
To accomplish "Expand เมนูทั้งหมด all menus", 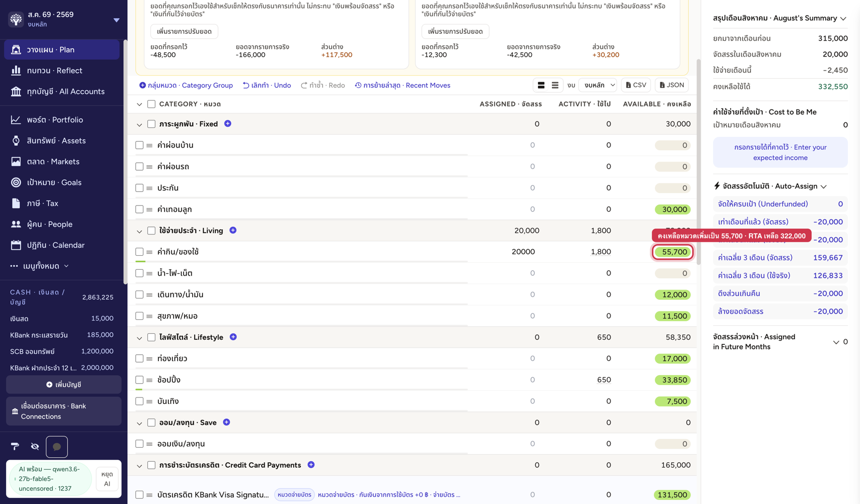I will pos(40,266).
